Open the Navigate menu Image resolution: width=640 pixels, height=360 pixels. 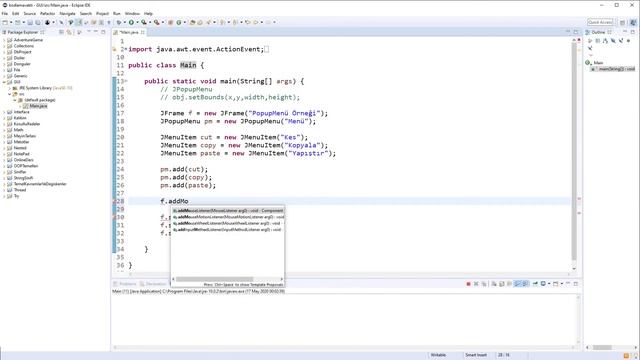coord(67,13)
